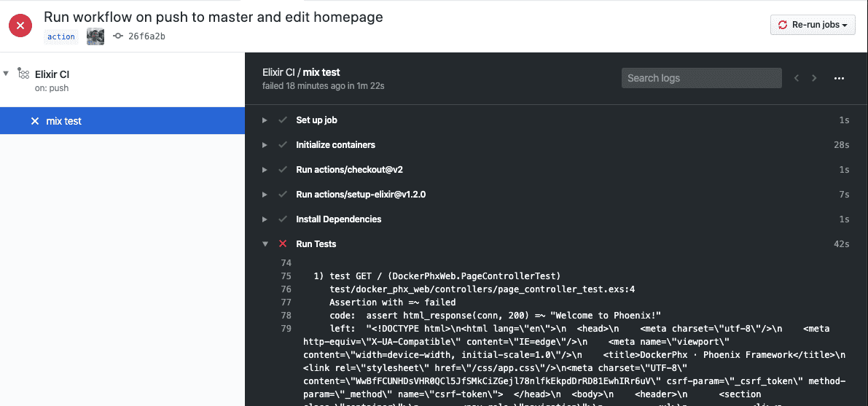Collapse the Run Tests step
868x406 pixels.
point(265,243)
